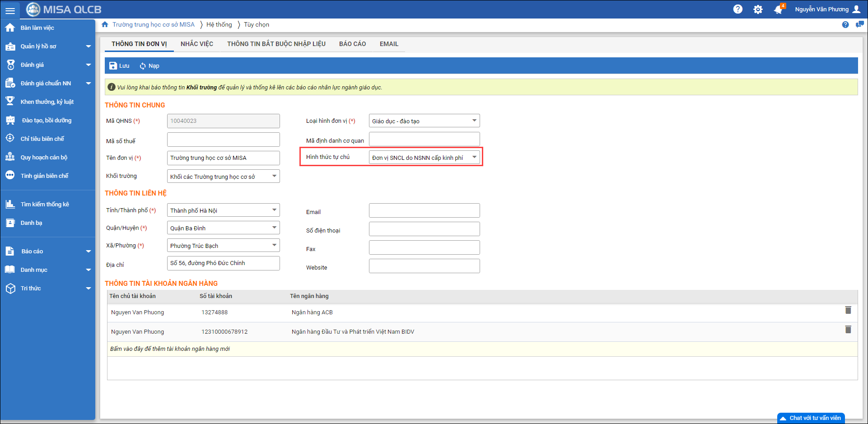The width and height of the screenshot is (868, 424).
Task: Open the help question mark icon in header
Action: (737, 9)
